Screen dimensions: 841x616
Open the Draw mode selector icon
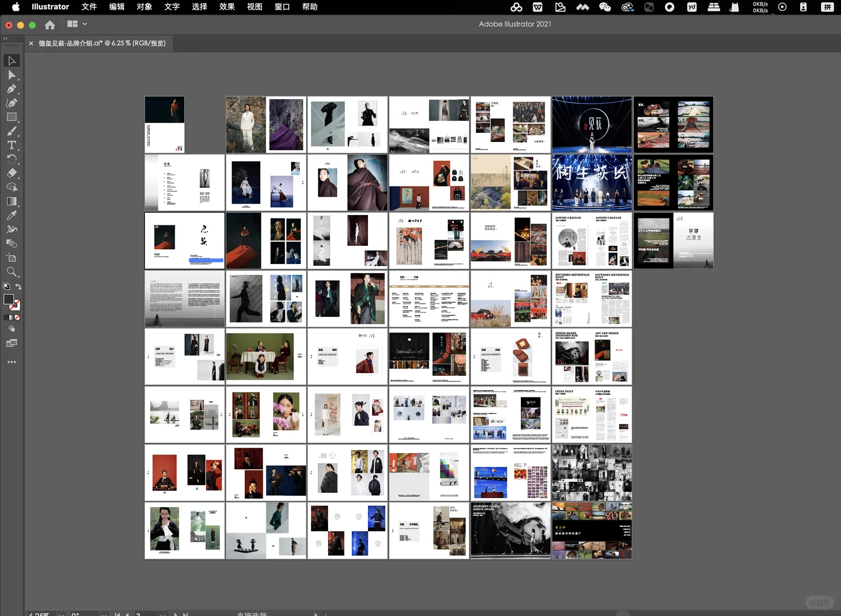[x=11, y=329]
